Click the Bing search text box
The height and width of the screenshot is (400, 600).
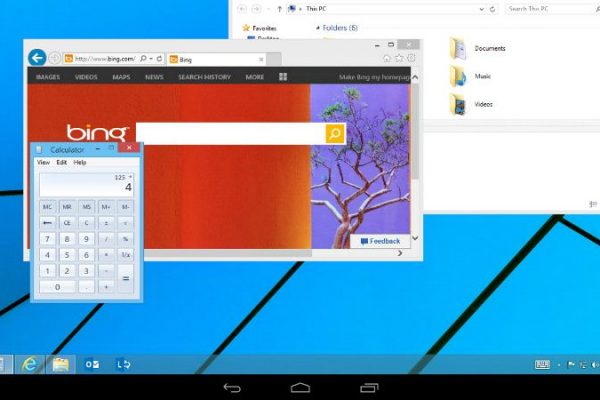click(230, 133)
